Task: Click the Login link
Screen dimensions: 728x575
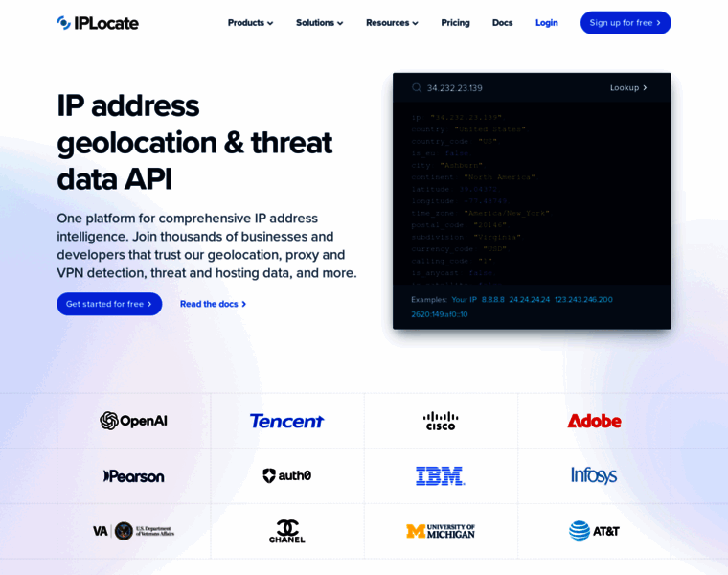Action: pos(546,23)
